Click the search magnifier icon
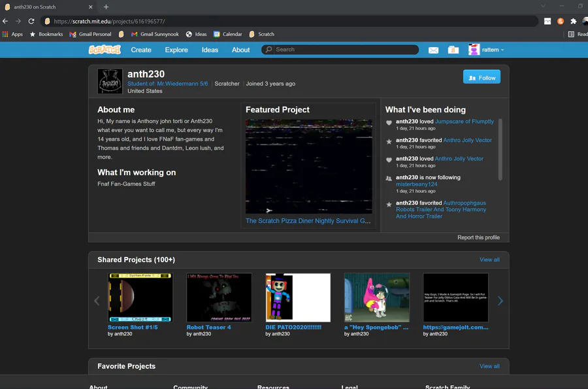Screen dimensions: 588x389 pos(269,50)
